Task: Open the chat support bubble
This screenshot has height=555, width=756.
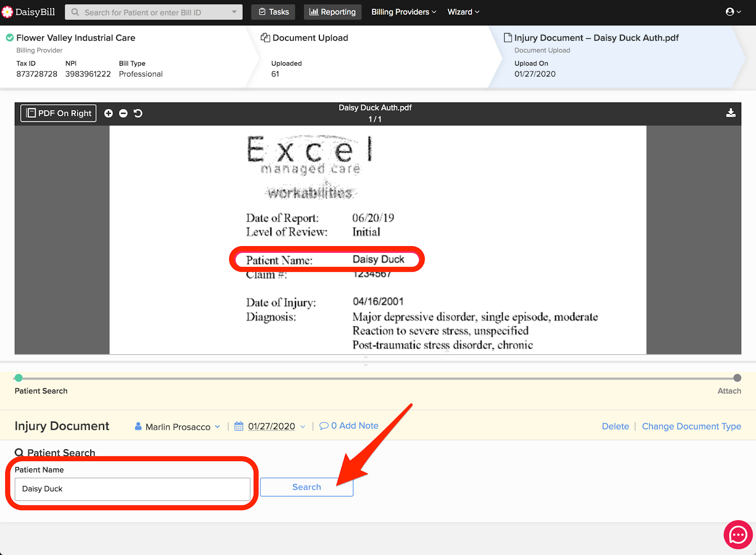Action: pyautogui.click(x=738, y=535)
